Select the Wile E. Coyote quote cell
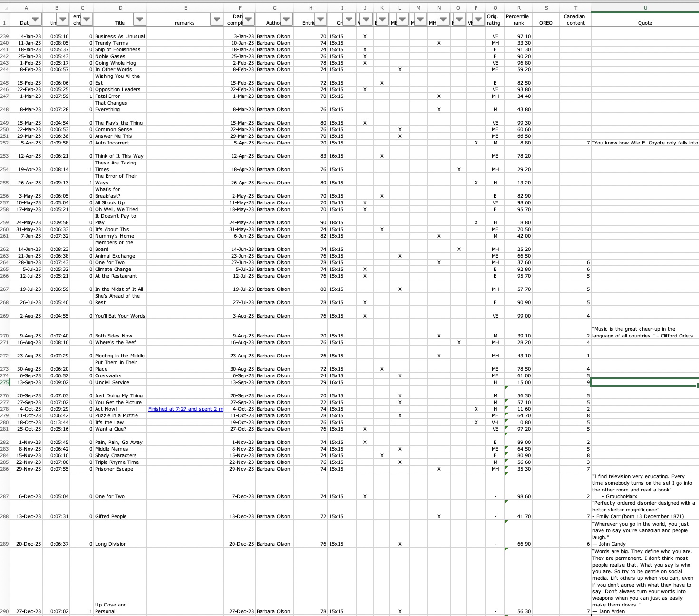The width and height of the screenshot is (699, 616). tap(645, 143)
